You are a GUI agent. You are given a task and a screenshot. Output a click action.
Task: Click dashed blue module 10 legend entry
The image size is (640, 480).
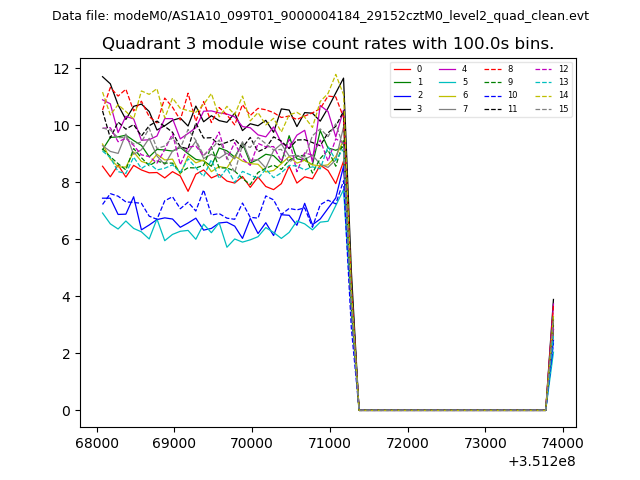click(x=491, y=95)
